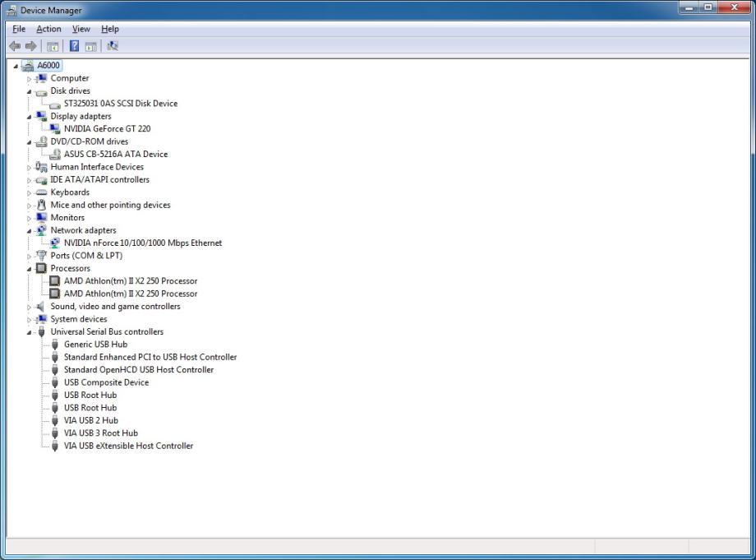This screenshot has height=560, width=756.
Task: Click the Network adapters category icon
Action: coord(41,230)
